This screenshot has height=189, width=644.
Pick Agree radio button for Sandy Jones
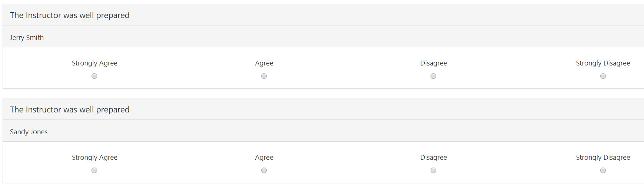coord(264,171)
